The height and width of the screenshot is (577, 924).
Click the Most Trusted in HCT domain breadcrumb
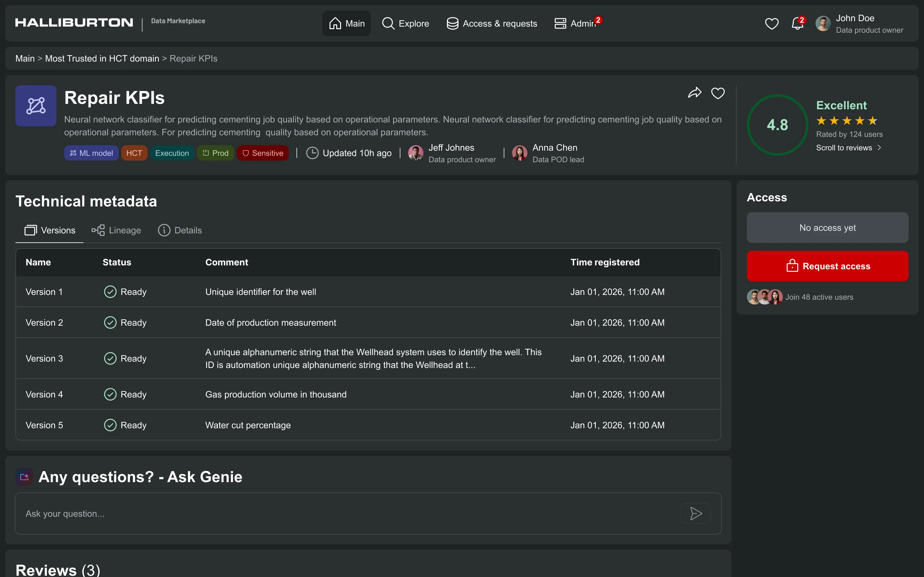102,58
